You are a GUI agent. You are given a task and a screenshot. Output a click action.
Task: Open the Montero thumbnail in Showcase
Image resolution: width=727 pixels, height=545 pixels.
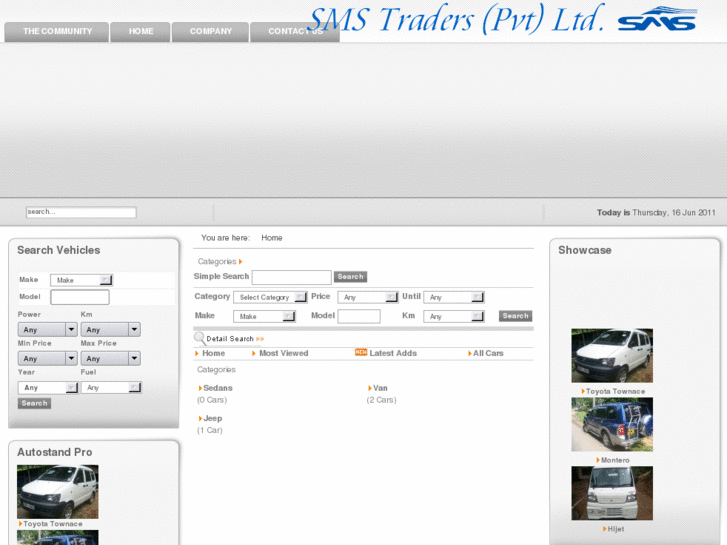(x=612, y=424)
